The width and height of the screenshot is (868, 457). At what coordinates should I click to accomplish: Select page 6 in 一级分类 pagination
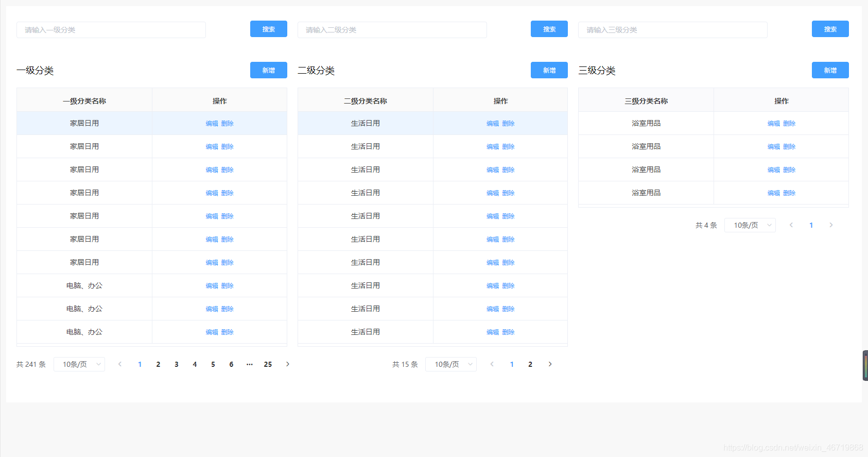(231, 364)
